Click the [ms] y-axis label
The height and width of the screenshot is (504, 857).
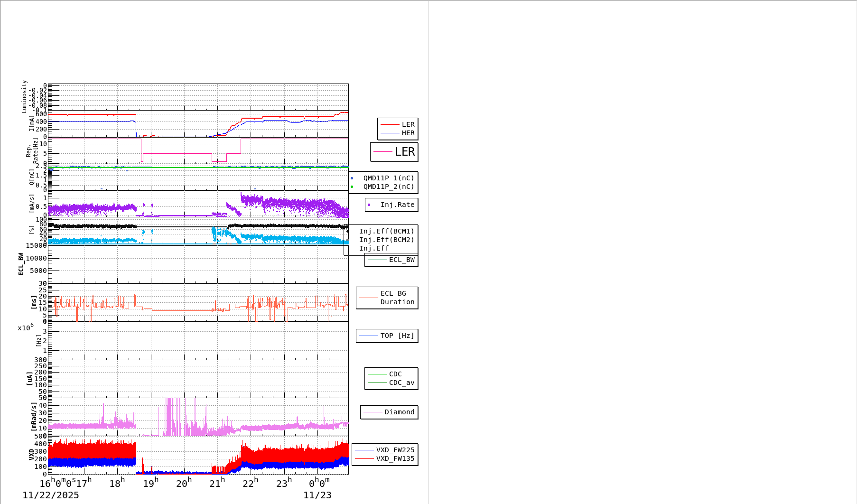pos(34,302)
